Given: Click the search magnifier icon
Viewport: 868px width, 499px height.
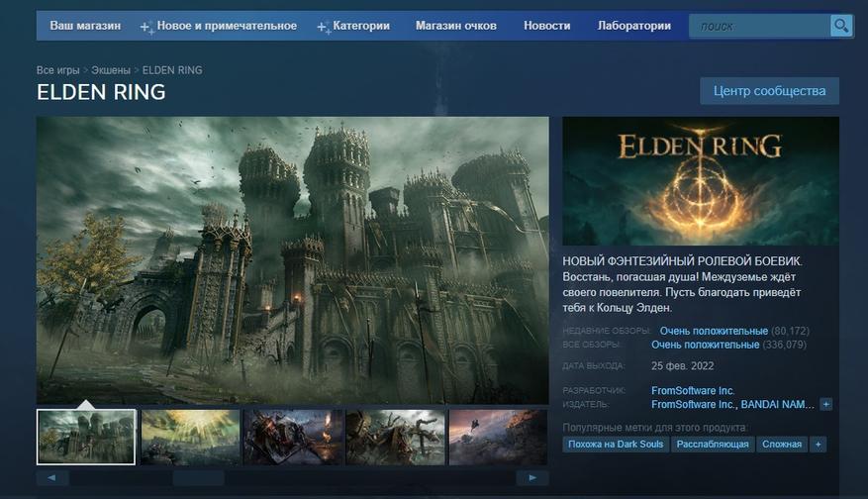Looking at the screenshot, I should pyautogui.click(x=841, y=26).
